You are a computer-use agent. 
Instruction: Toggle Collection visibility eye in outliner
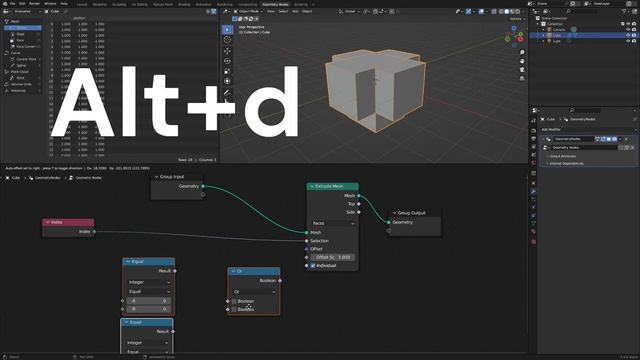(x=628, y=24)
